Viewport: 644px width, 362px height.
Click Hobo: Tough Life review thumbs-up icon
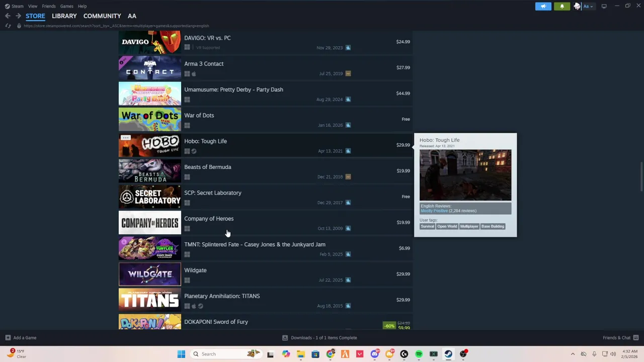click(x=348, y=151)
